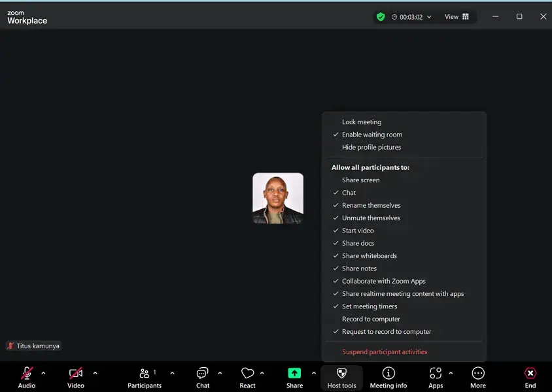Open the Participants panel
The width and height of the screenshot is (552, 392).
(145, 376)
